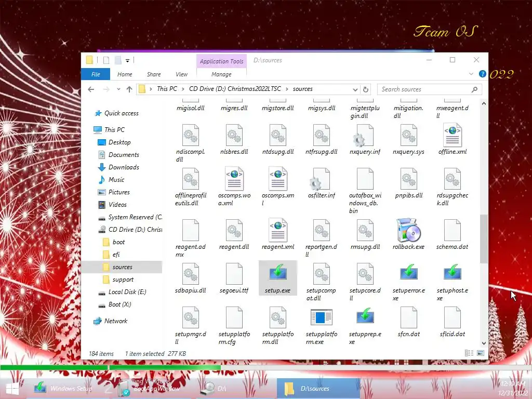Select outofbox_windows_db.bin file icon
Image resolution: width=532 pixels, height=399 pixels.
point(365,179)
